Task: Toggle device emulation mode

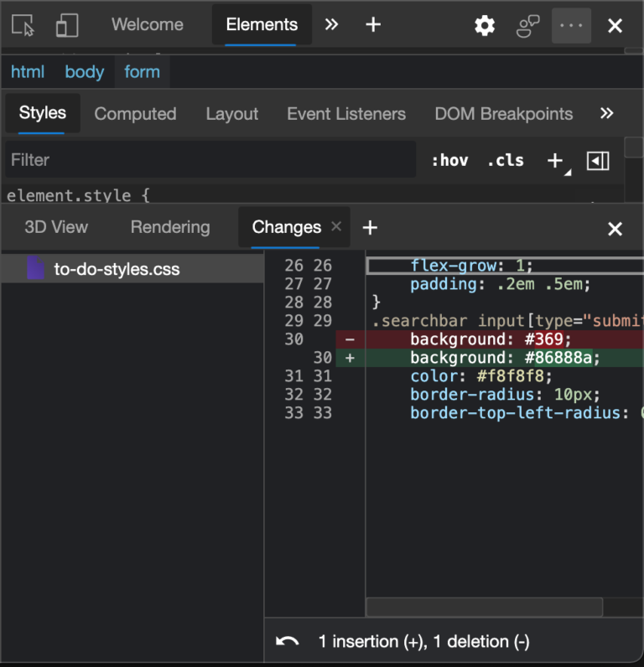Action: coord(67,26)
